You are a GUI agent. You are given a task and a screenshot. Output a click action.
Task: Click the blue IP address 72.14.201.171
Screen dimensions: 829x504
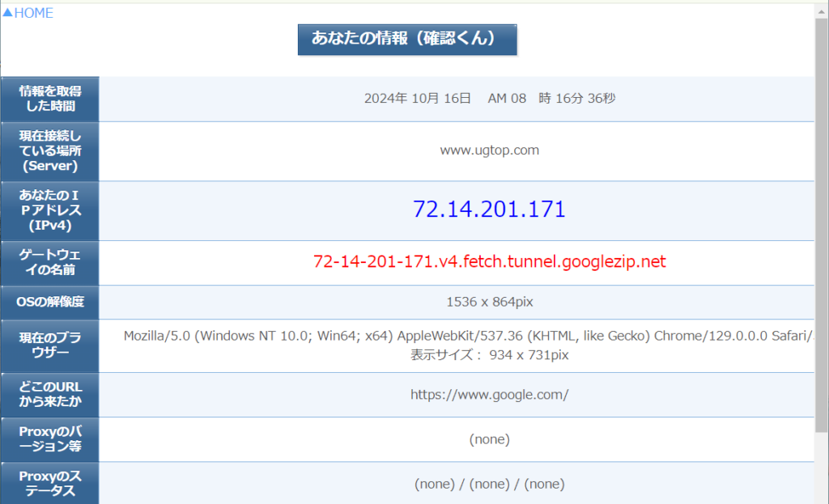489,209
